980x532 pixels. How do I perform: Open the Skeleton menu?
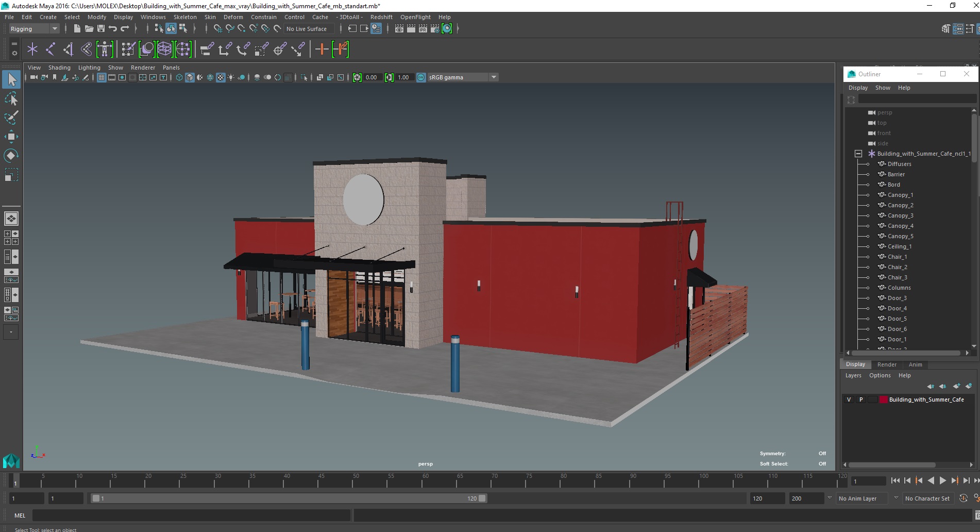pos(185,17)
